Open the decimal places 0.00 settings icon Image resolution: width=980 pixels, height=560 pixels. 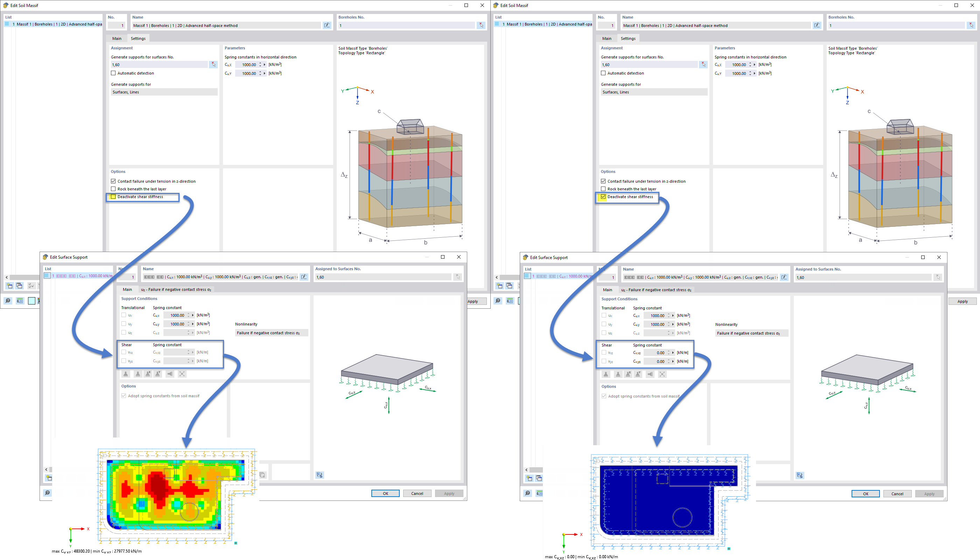20,301
